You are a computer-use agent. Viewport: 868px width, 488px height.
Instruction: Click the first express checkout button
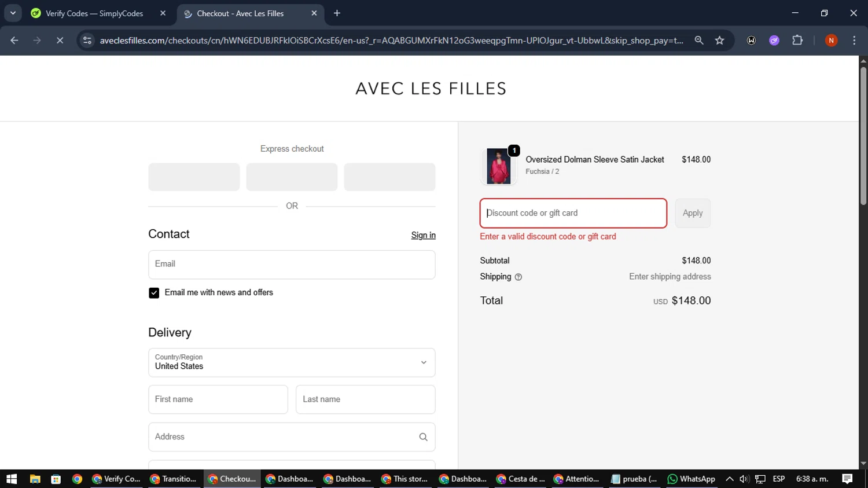194,177
